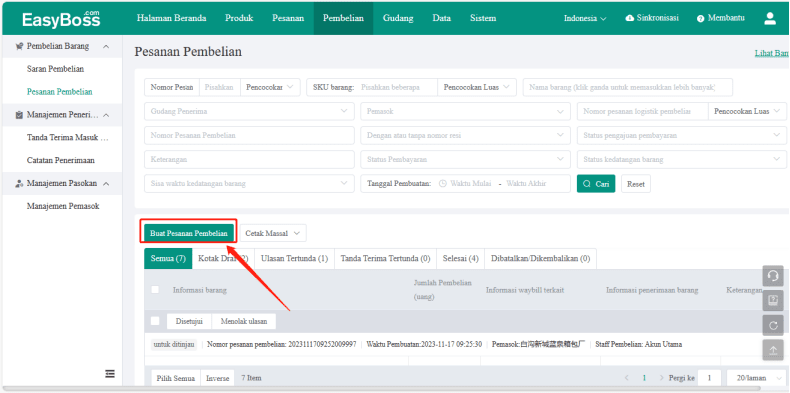Click the Sinkronisasi cloud sync icon

click(629, 18)
